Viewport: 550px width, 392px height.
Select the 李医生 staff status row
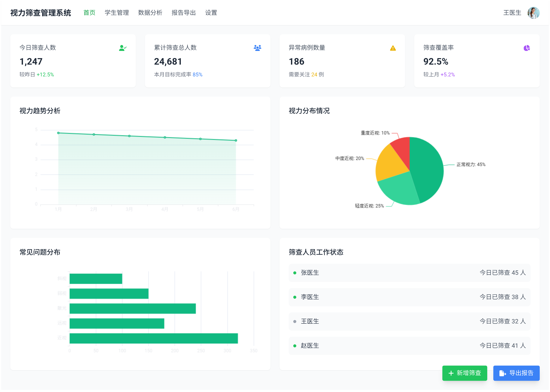[x=409, y=297]
